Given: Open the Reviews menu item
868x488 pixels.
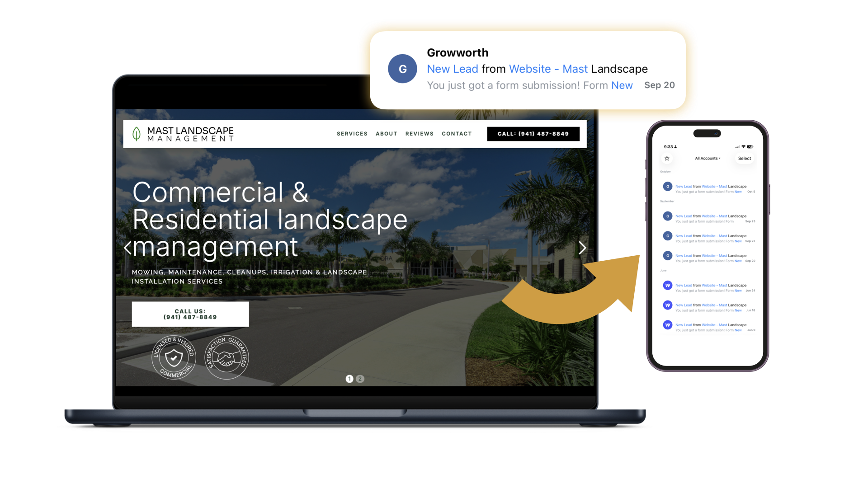Looking at the screenshot, I should tap(419, 134).
